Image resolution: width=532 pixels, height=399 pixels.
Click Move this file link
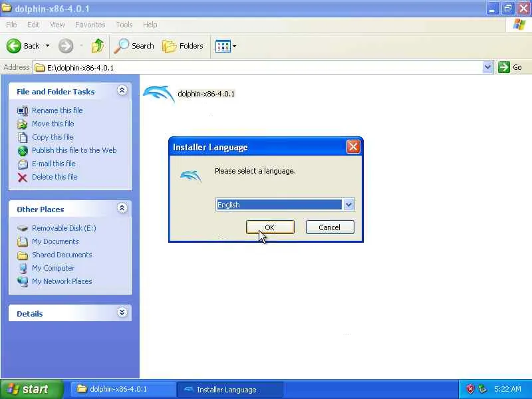pyautogui.click(x=53, y=124)
